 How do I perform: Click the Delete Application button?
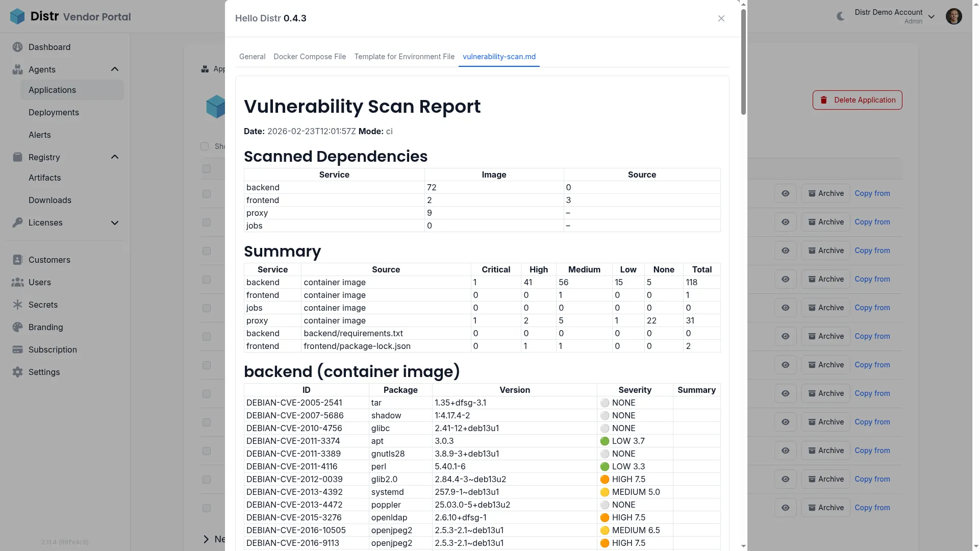857,99
